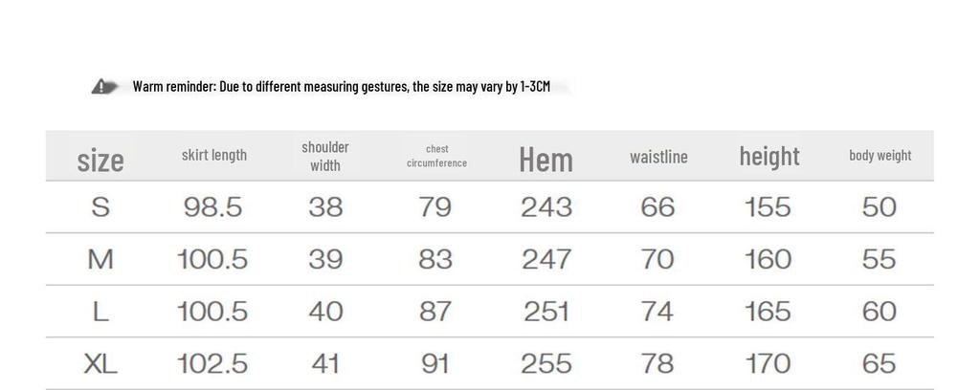Select the 'shoulder width' header cell
This screenshot has height=390, width=980.
[x=325, y=156]
